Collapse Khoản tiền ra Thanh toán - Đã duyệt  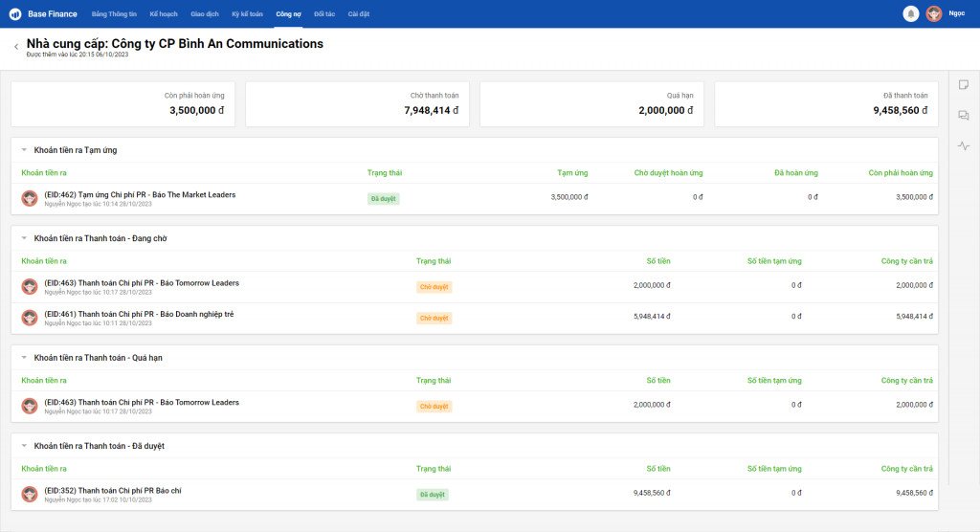coord(24,446)
